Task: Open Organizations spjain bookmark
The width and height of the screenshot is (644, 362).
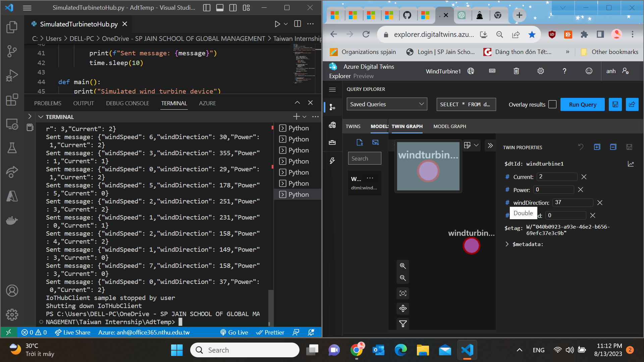Action: point(363,52)
